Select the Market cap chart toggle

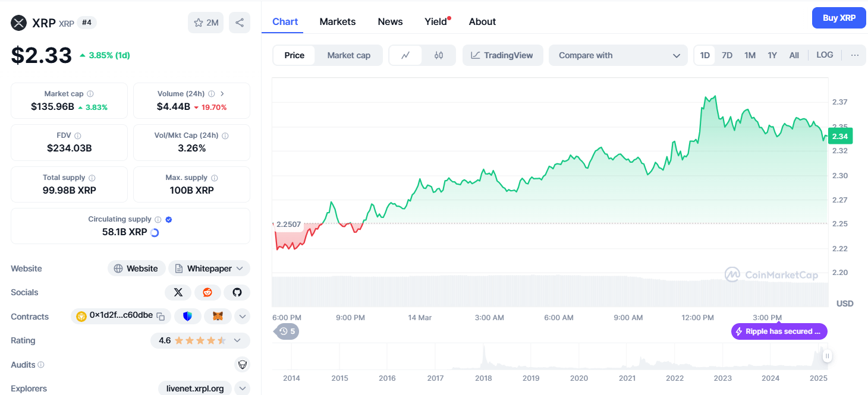click(349, 55)
